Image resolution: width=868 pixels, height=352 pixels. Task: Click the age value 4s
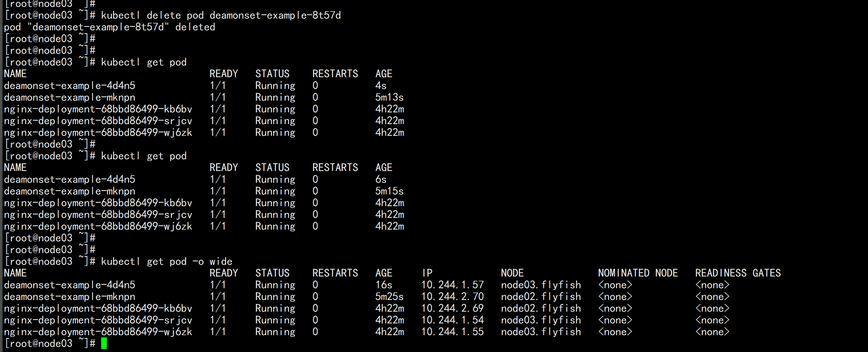tap(381, 85)
